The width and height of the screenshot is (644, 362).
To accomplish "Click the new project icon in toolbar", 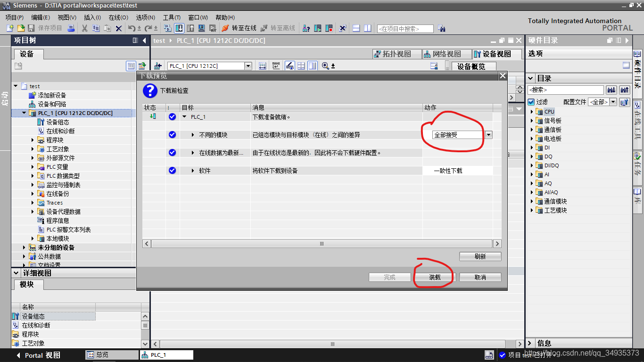I will coord(10,28).
